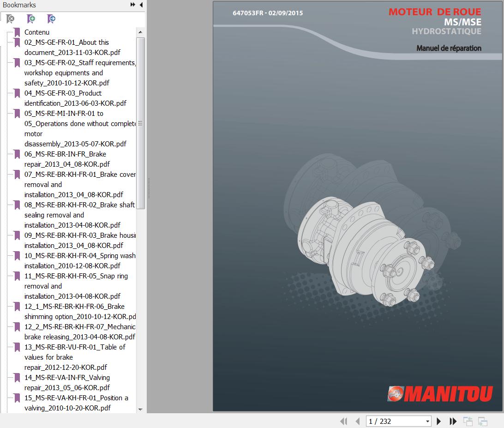Open bookmark 04_MS-GE-FR-03_Product identification
504x428 pixels.
(x=76, y=98)
